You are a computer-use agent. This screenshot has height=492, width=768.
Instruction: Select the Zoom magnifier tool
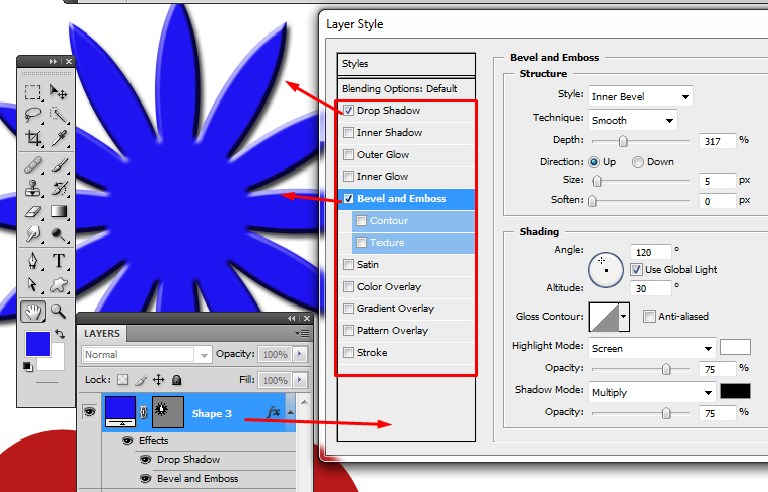click(59, 312)
